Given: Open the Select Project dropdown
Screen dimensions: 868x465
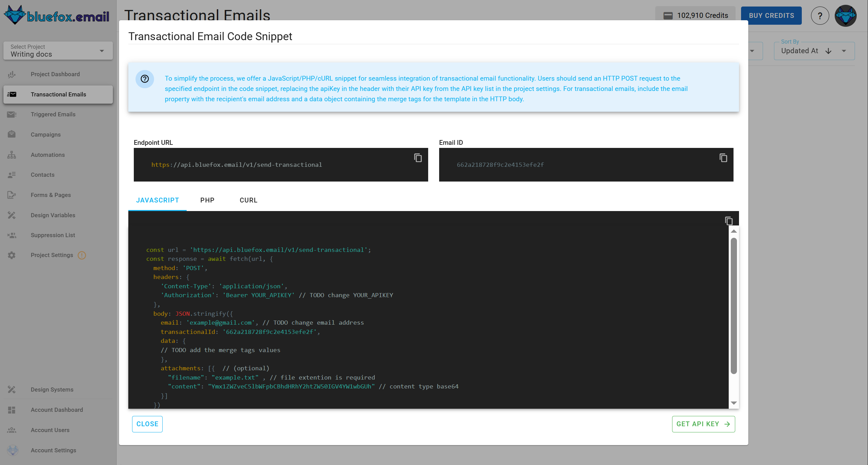Looking at the screenshot, I should pos(58,50).
